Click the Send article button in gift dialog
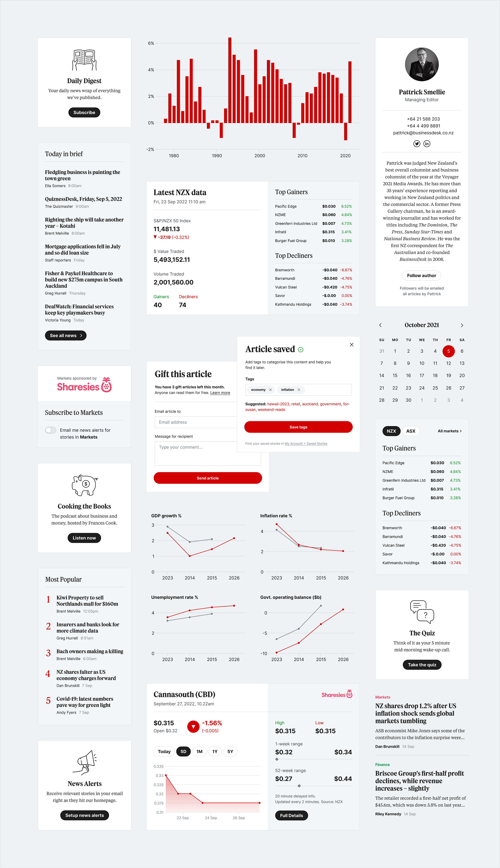Screen dimensions: 500x868 [x=207, y=478]
